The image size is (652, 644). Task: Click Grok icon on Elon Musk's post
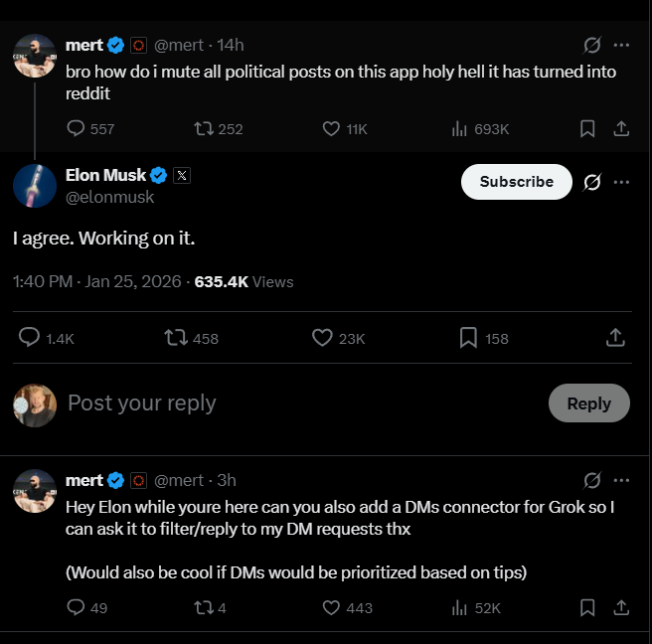591,182
